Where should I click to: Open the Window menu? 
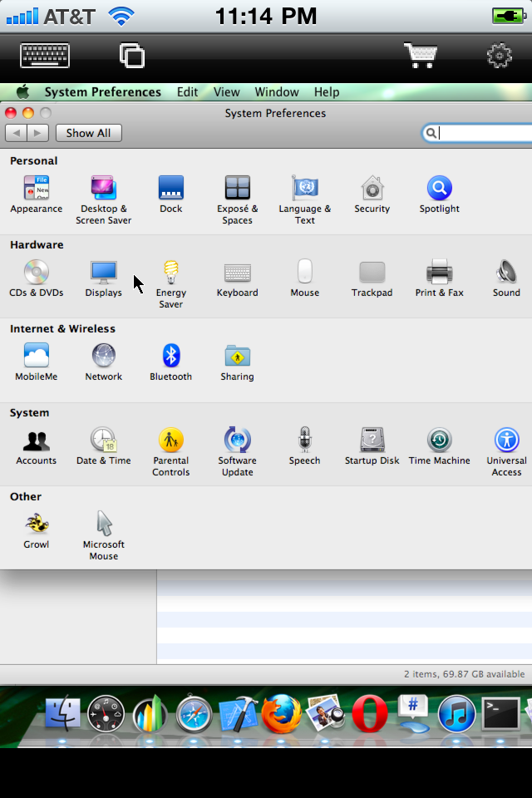tap(277, 92)
